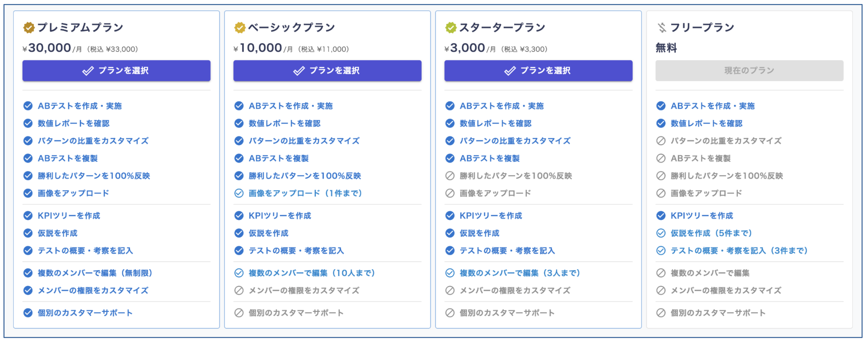Click outlined check beside Free 仮説を作成（5件まで）
Viewport: 868px width, 342px height.
tap(661, 233)
